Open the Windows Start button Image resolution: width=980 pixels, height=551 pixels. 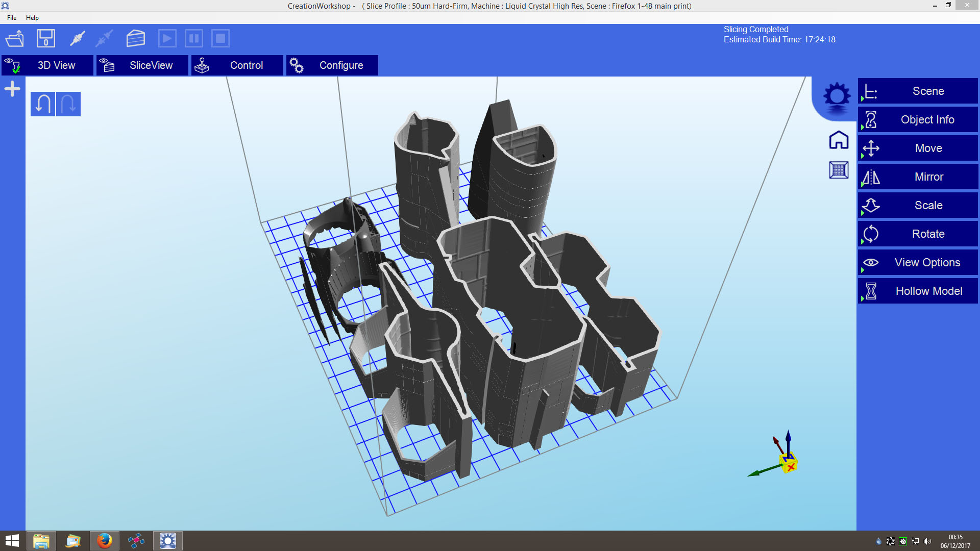pos(12,541)
